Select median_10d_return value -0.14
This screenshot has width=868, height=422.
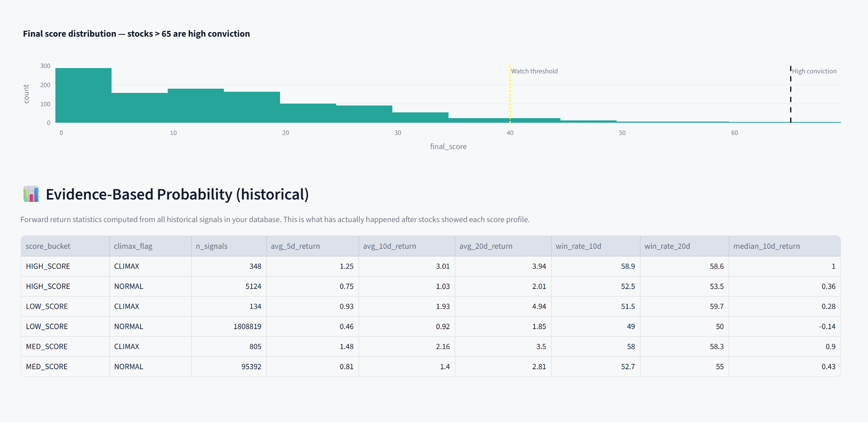(785, 326)
